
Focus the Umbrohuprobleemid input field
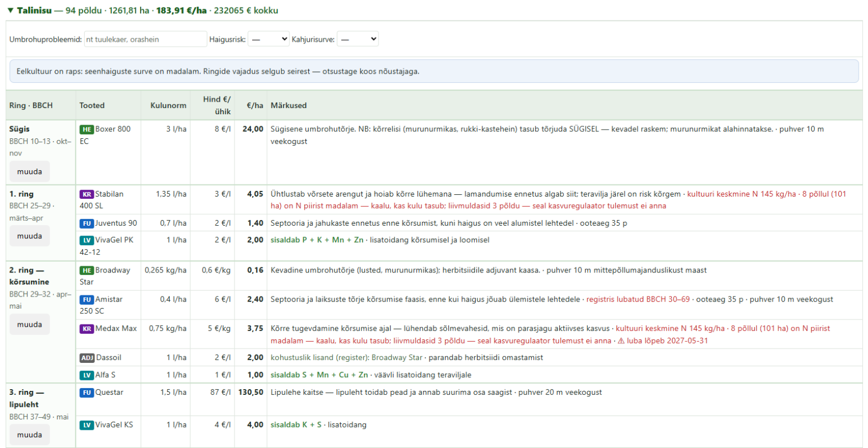click(x=145, y=39)
